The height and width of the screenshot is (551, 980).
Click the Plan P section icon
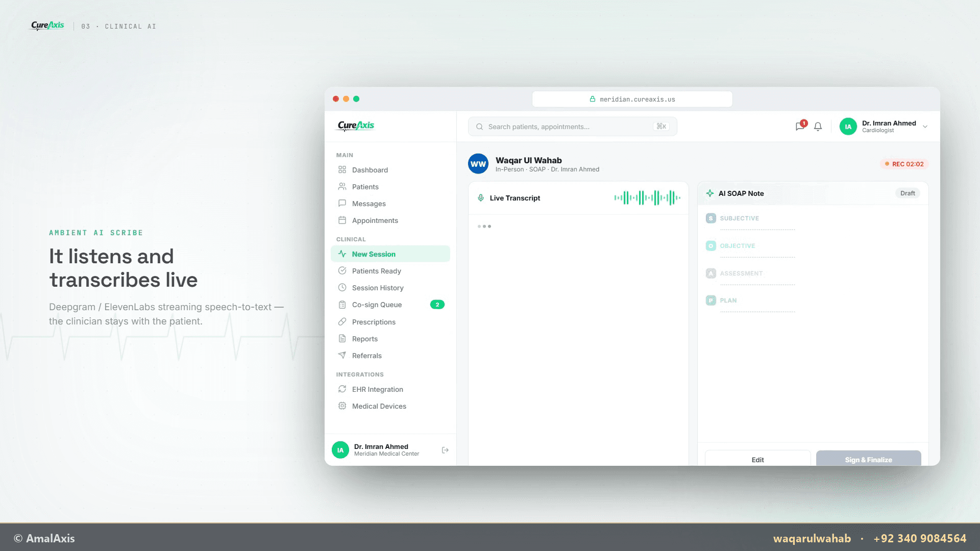[711, 300]
